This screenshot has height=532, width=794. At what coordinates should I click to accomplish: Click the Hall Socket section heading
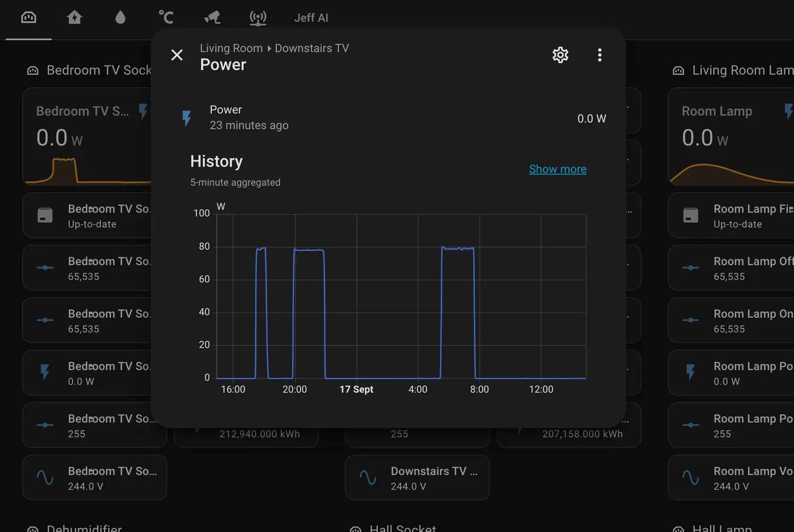(403, 528)
